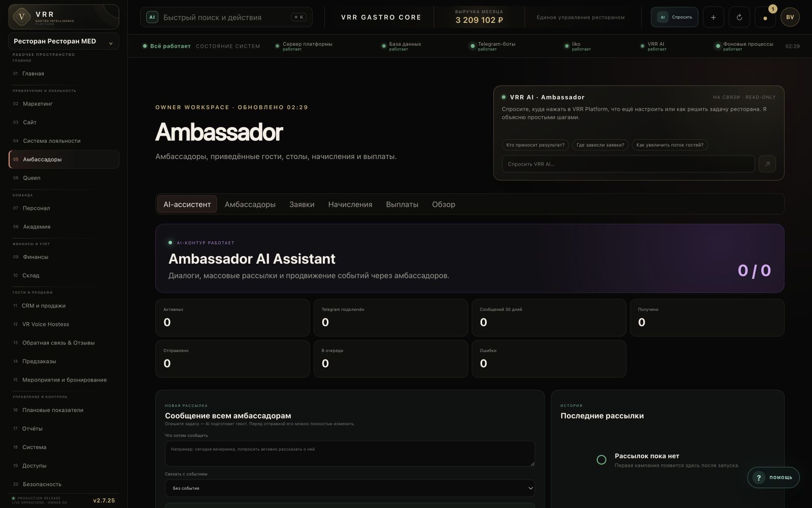The height and width of the screenshot is (508, 812).
Task: Open Система лояльности in the sidebar
Action: tap(64, 141)
